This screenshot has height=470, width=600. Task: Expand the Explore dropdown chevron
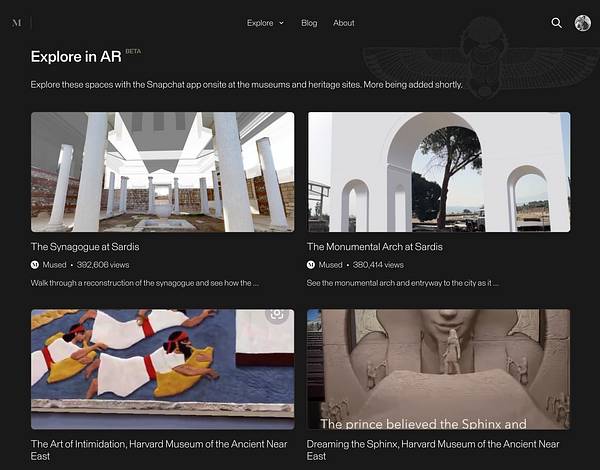[x=281, y=23]
